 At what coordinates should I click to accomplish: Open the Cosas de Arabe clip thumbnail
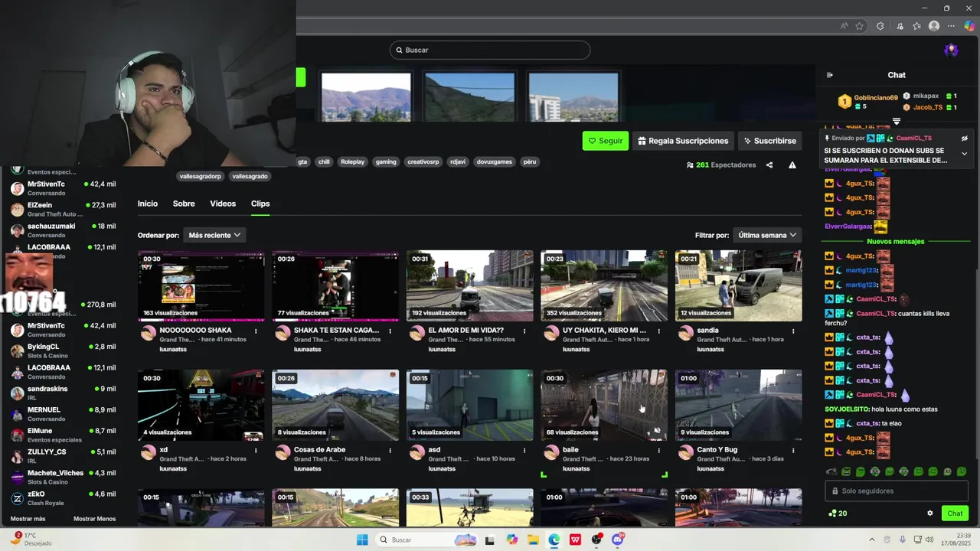(x=335, y=405)
